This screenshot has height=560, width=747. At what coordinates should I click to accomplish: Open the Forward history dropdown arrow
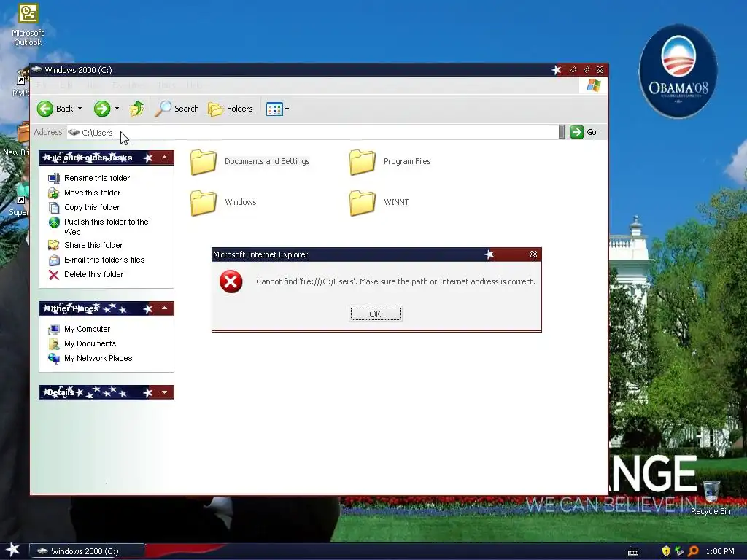pos(117,109)
